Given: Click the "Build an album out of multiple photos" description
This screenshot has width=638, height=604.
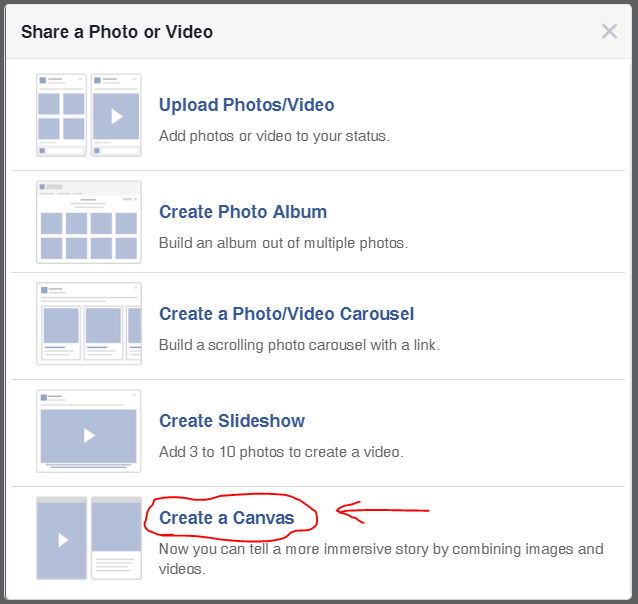Looking at the screenshot, I should (x=283, y=243).
